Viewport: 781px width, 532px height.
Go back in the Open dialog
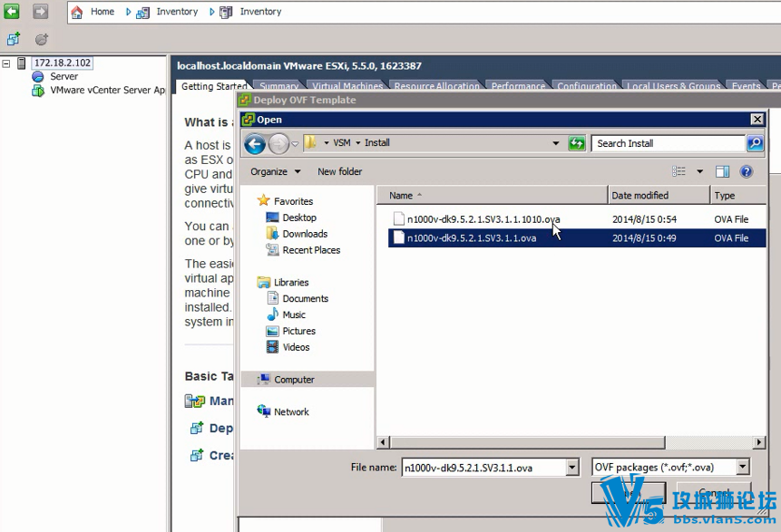coord(255,144)
